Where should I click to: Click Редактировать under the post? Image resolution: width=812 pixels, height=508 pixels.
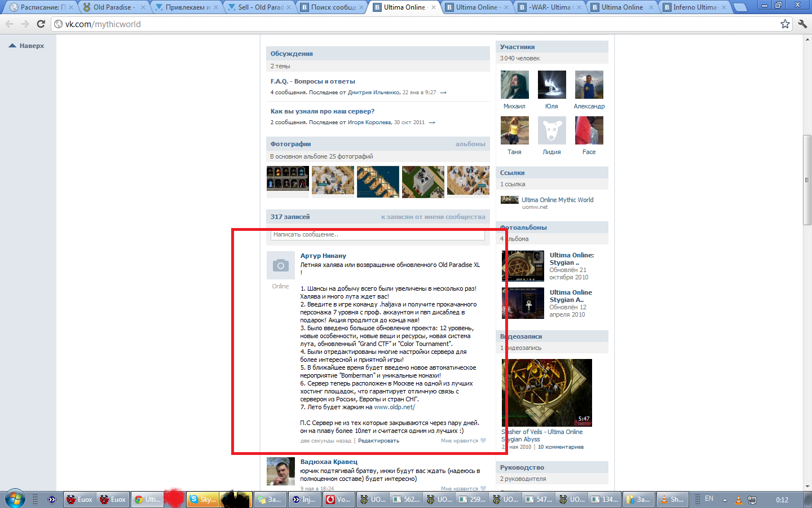coord(378,441)
